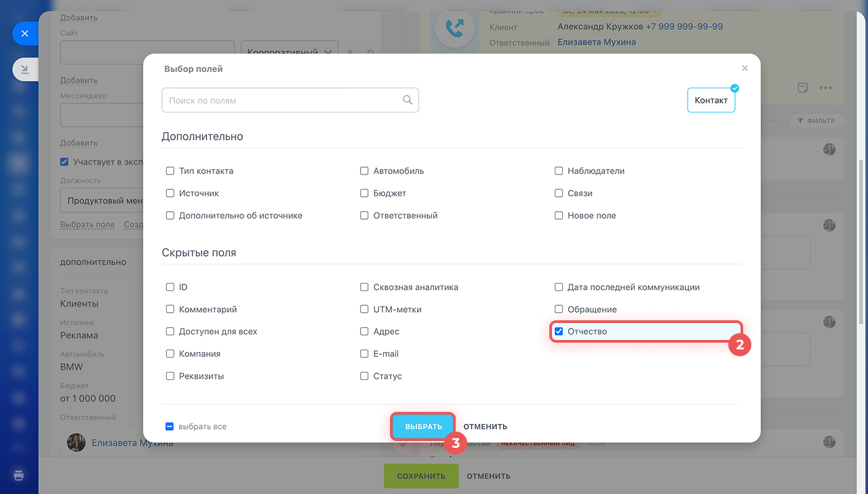Click the collapse arrow icon below close button
Viewport: 868px width, 494px height.
coord(25,69)
